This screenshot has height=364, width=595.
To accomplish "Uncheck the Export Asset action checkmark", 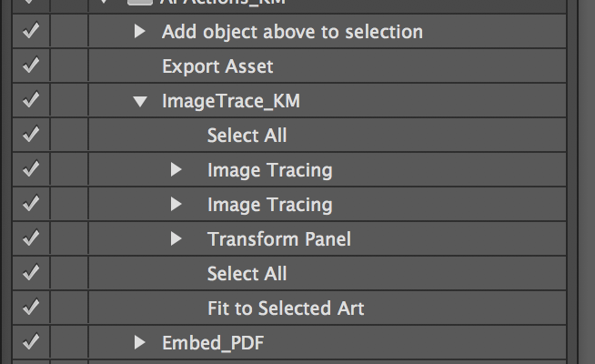I will 31,66.
